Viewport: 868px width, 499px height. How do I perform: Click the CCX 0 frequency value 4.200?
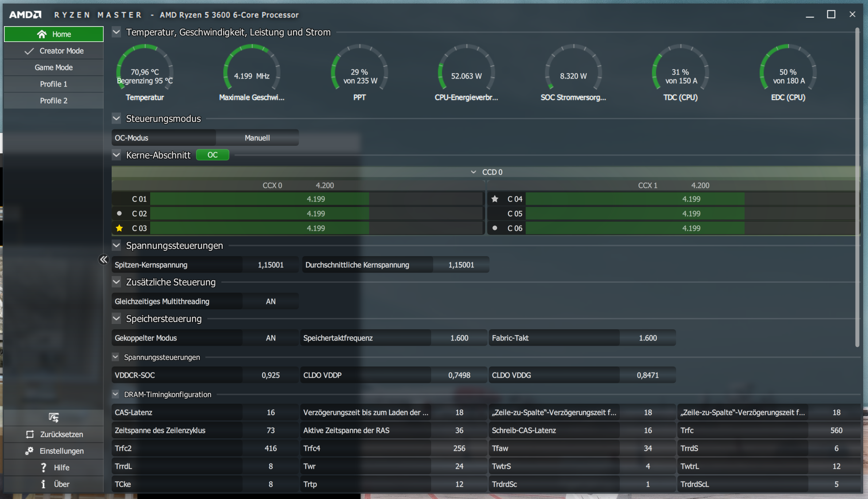tap(325, 185)
